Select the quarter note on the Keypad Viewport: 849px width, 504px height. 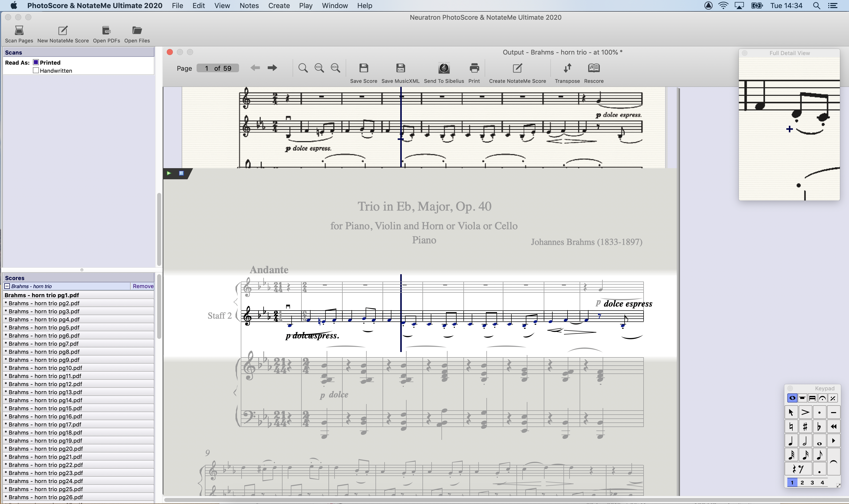click(x=791, y=441)
